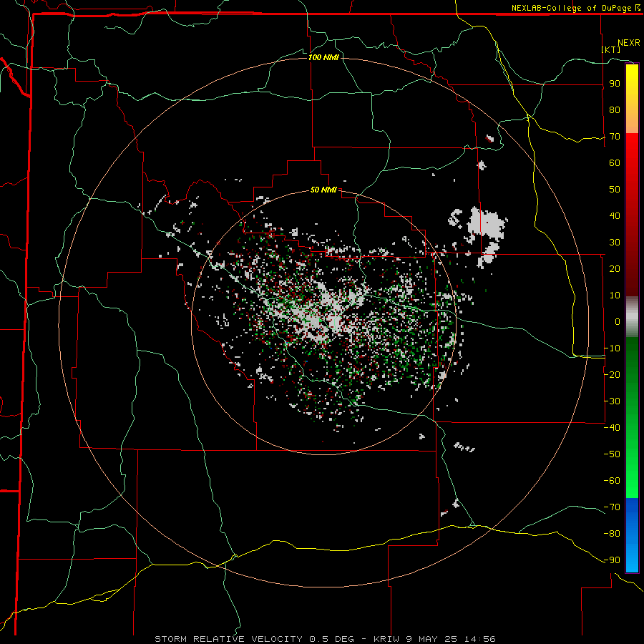Click the 80 value on velocity scale

pos(615,110)
